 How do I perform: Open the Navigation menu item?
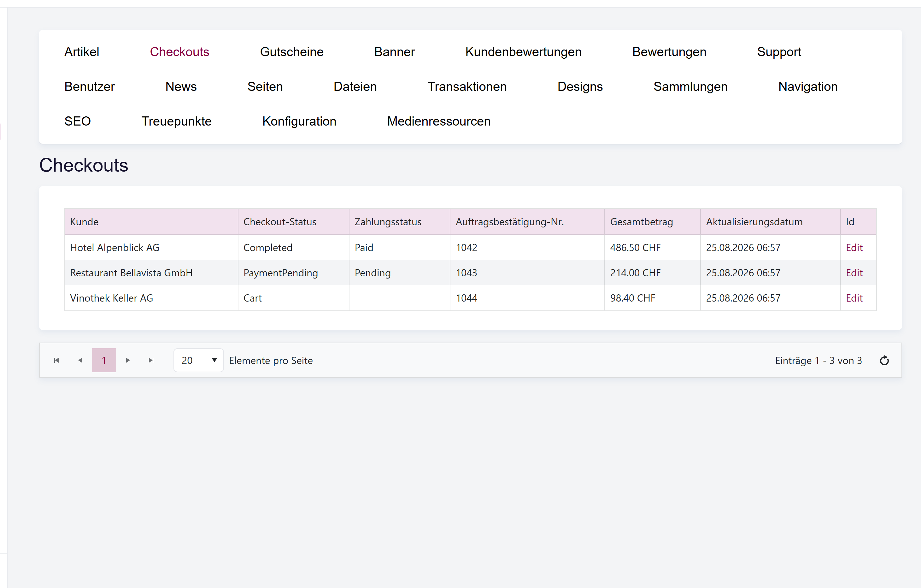(x=808, y=87)
